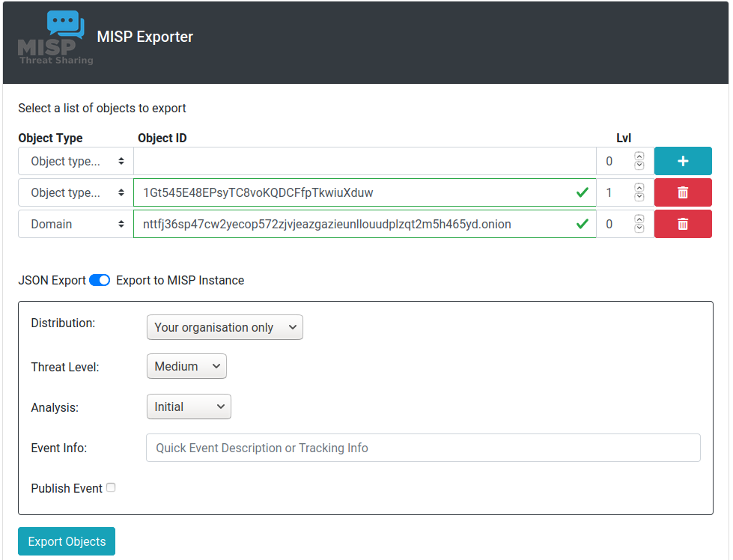
Task: Click the MISP Threat Sharing logo
Action: 55,37
